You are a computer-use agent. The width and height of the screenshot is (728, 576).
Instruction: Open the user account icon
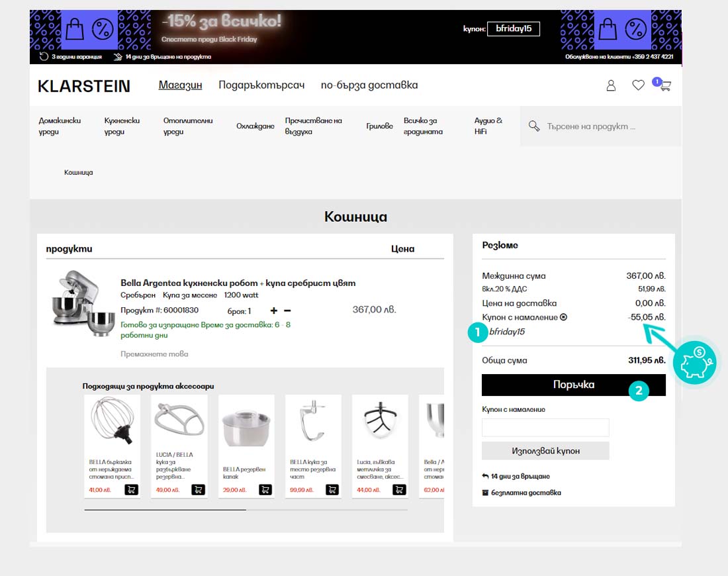(611, 85)
